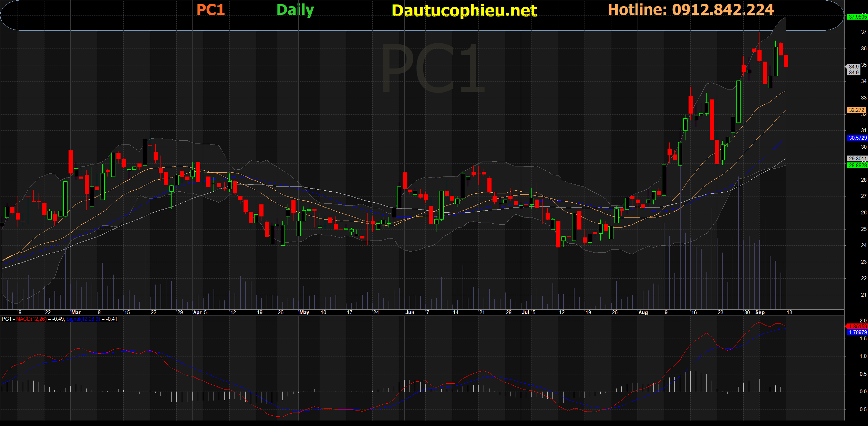Click the green Daily timeframe label
The height and width of the screenshot is (426, 868).
pos(295,10)
